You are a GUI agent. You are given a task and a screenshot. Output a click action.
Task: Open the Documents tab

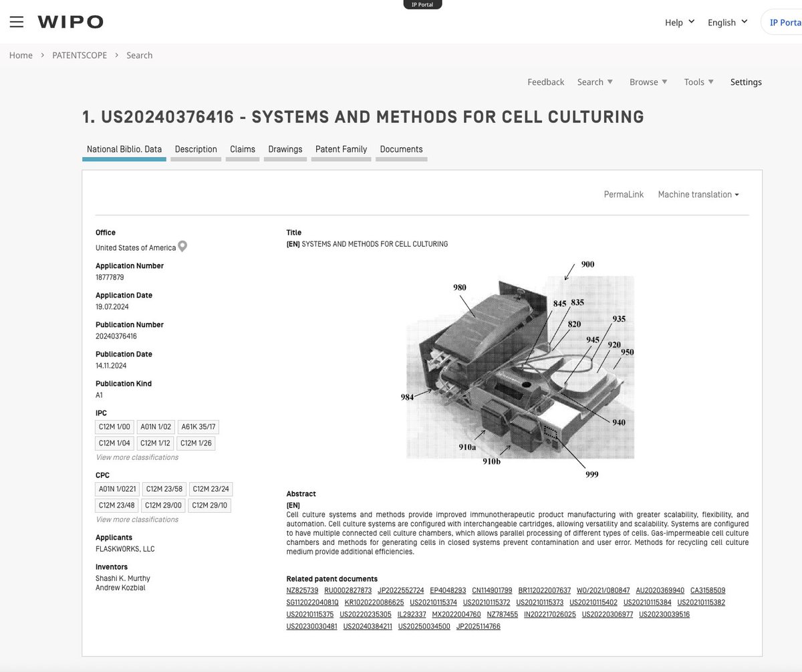tap(401, 149)
